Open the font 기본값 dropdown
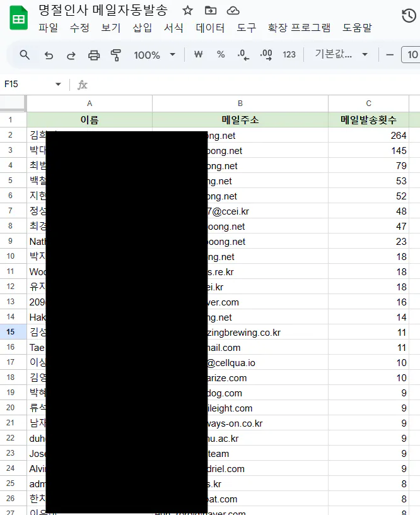This screenshot has width=420, height=515. pos(341,54)
